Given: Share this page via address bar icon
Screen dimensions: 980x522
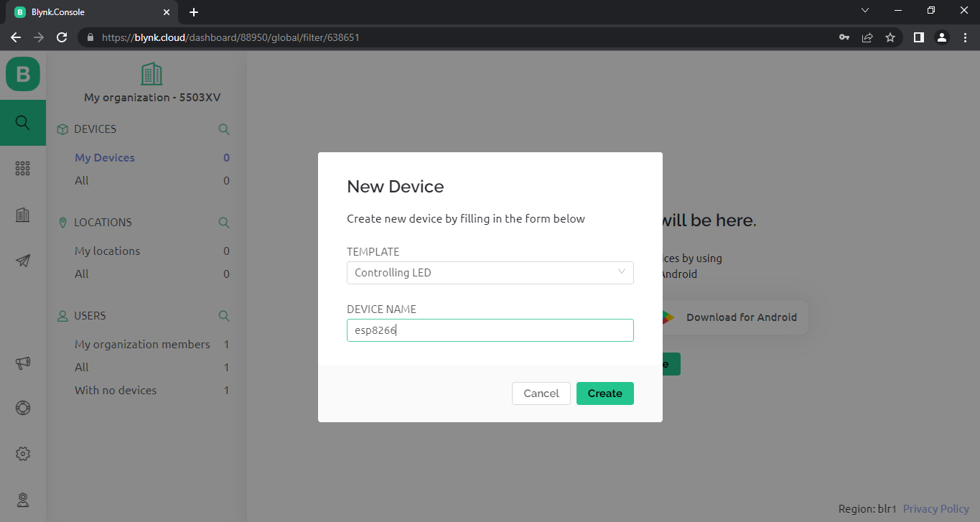Looking at the screenshot, I should coord(867,37).
